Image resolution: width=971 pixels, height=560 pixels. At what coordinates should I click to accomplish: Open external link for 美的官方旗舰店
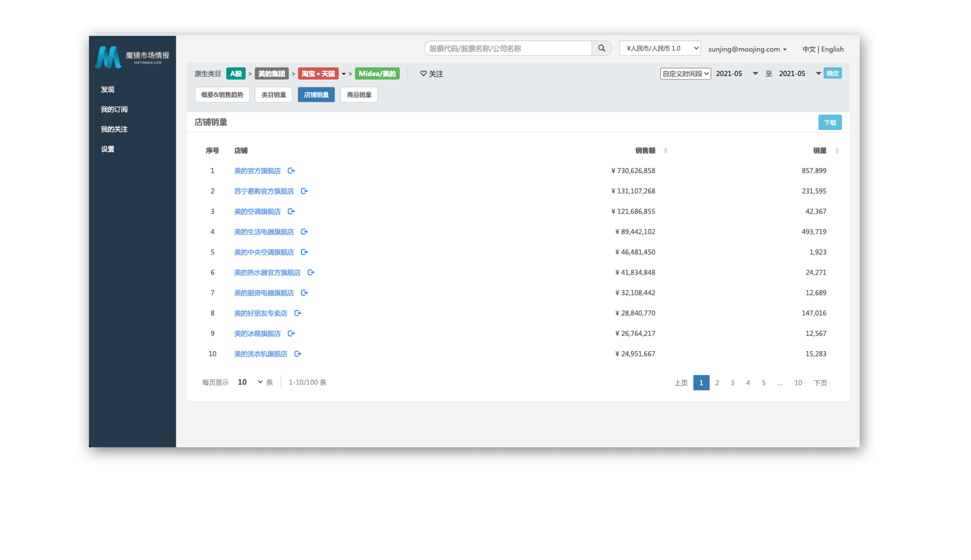point(291,171)
